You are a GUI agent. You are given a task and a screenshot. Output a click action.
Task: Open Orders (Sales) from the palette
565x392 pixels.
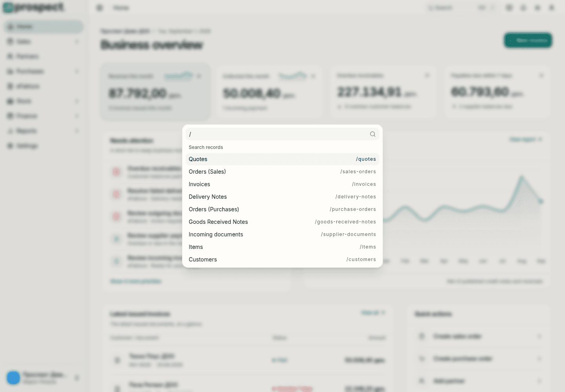click(282, 172)
